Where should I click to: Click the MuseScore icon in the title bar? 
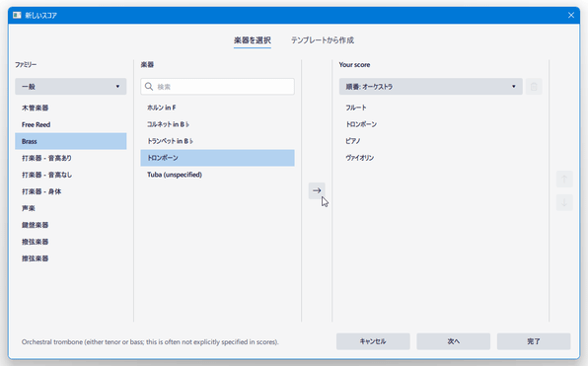17,15
